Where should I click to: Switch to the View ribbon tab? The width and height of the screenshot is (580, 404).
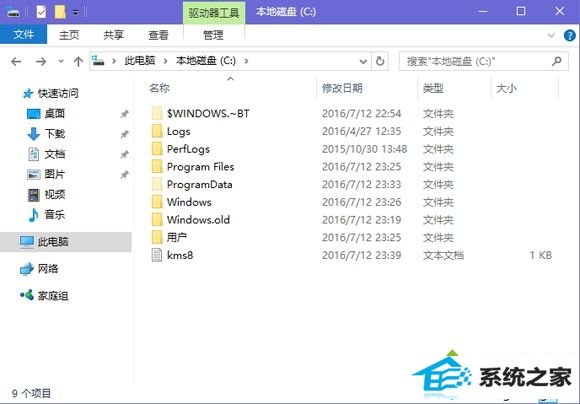158,35
